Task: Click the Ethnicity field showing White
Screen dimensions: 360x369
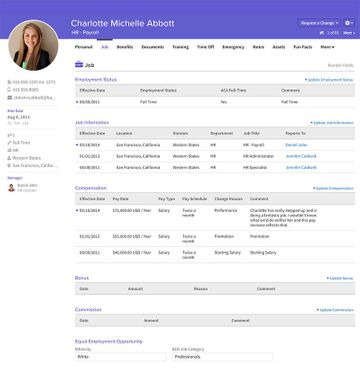Action: click(x=120, y=357)
